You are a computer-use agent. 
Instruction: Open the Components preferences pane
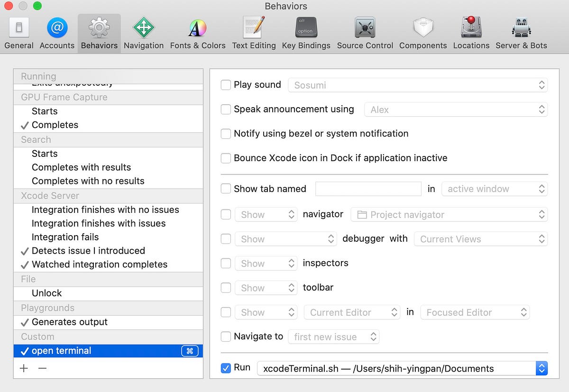(x=422, y=31)
